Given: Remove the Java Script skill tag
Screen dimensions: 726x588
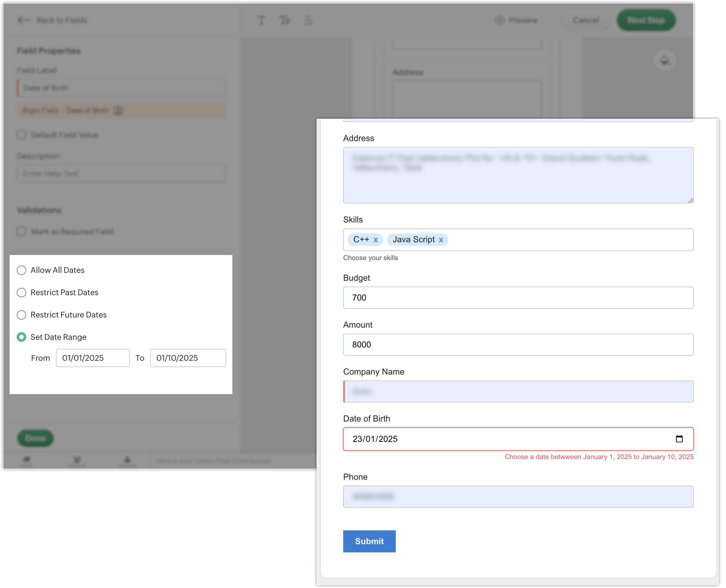Looking at the screenshot, I should point(441,240).
